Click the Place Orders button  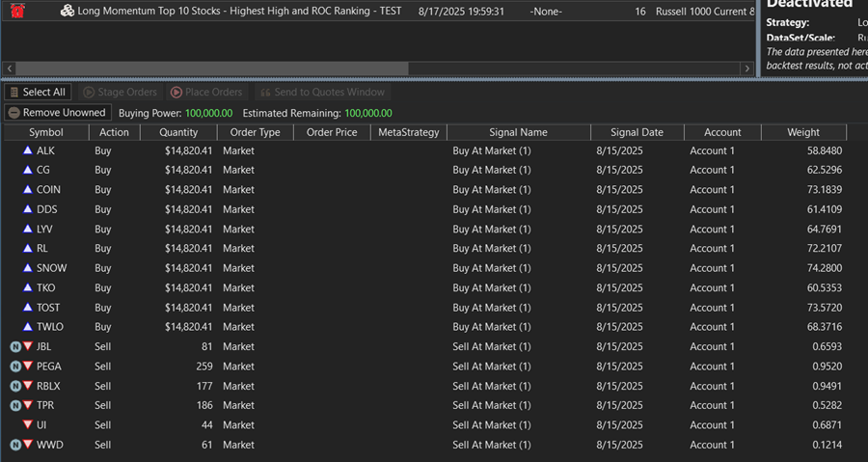[206, 93]
